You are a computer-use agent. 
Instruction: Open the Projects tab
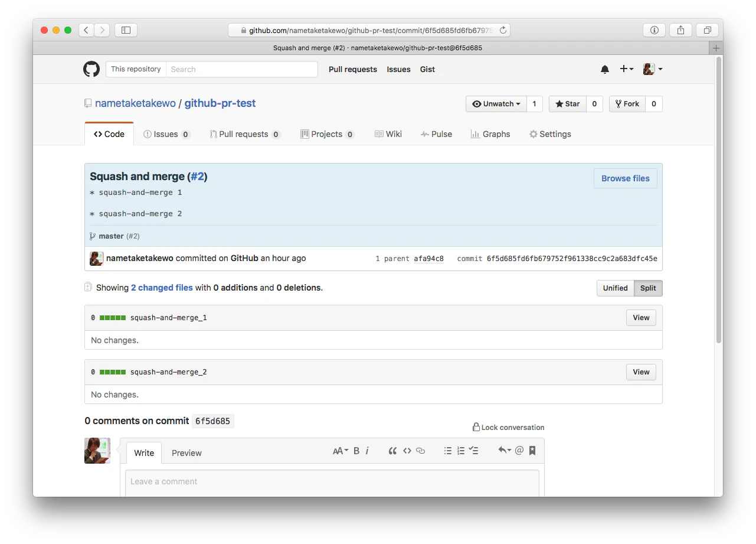pos(327,134)
